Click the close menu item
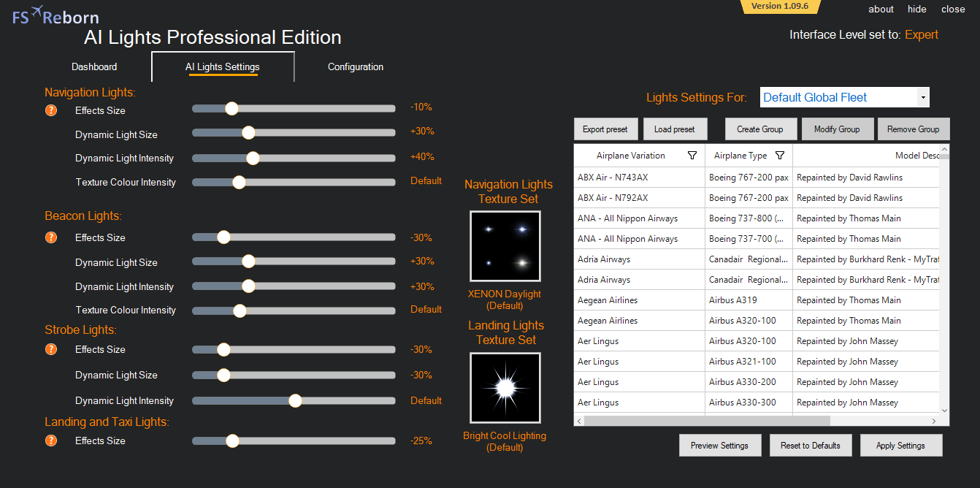The image size is (980, 488). [953, 9]
